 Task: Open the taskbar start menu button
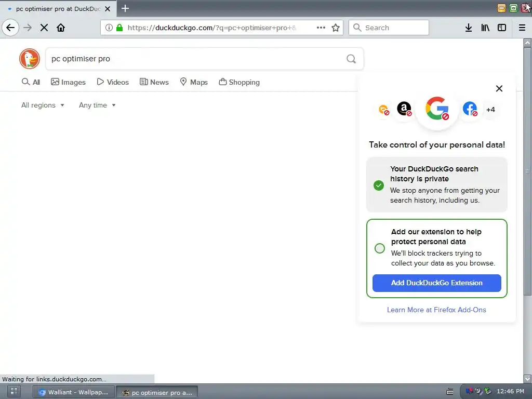tap(14, 391)
